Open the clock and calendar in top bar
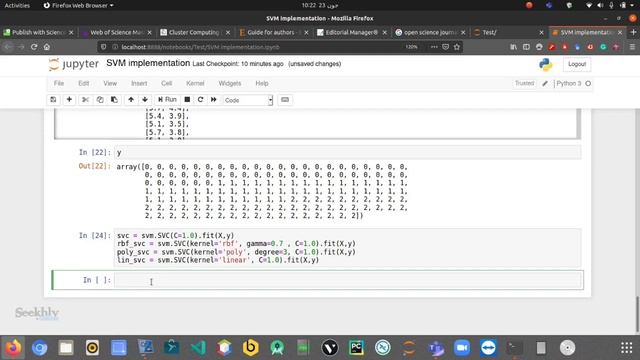 click(320, 5)
